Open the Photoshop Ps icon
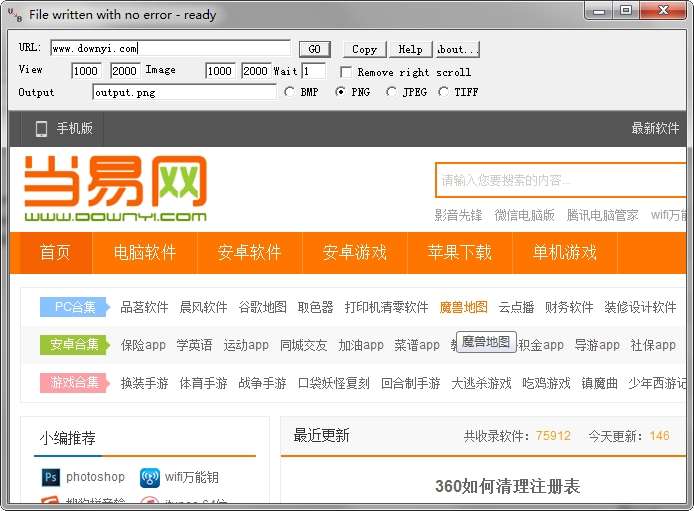Viewport: 694px width, 511px height. pyautogui.click(x=50, y=477)
